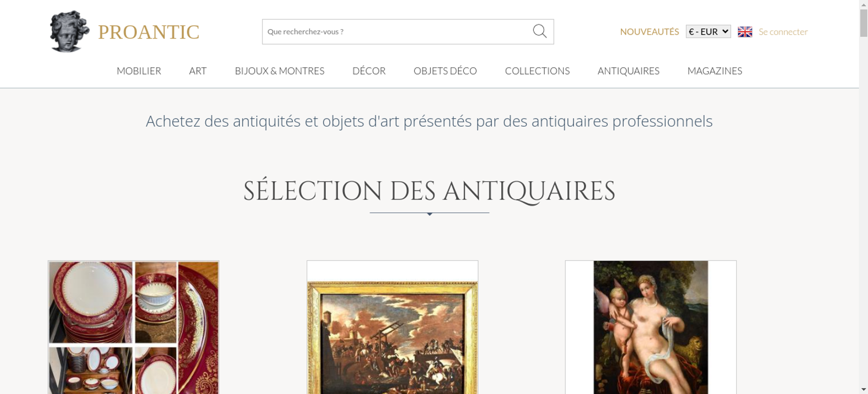Viewport: 868px width, 394px height.
Task: Click the PROANTIC brand name text
Action: (148, 32)
